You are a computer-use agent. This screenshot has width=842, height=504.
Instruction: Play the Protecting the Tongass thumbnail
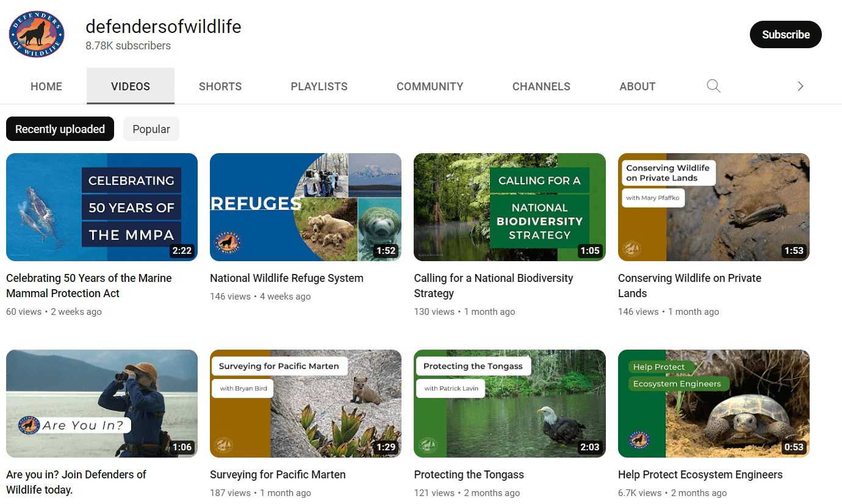point(509,403)
